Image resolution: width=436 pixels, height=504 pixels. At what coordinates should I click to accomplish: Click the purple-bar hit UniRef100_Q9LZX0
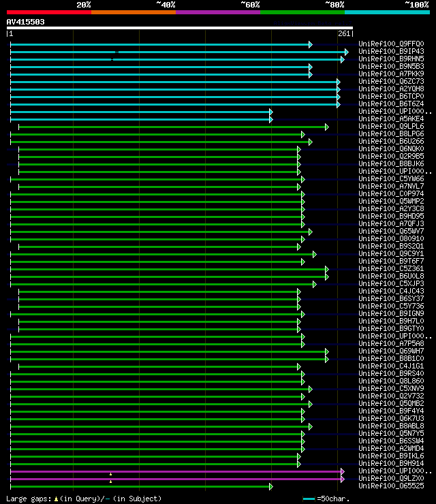(391, 478)
